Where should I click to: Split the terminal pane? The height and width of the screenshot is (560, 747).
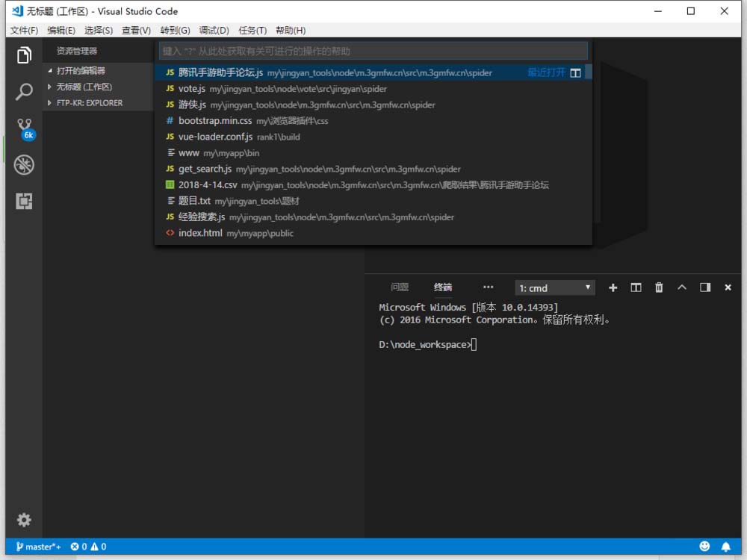pos(636,287)
